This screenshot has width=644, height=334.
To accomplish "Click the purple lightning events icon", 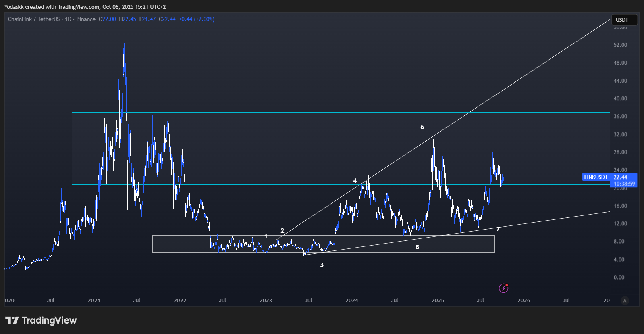I will [x=503, y=288].
